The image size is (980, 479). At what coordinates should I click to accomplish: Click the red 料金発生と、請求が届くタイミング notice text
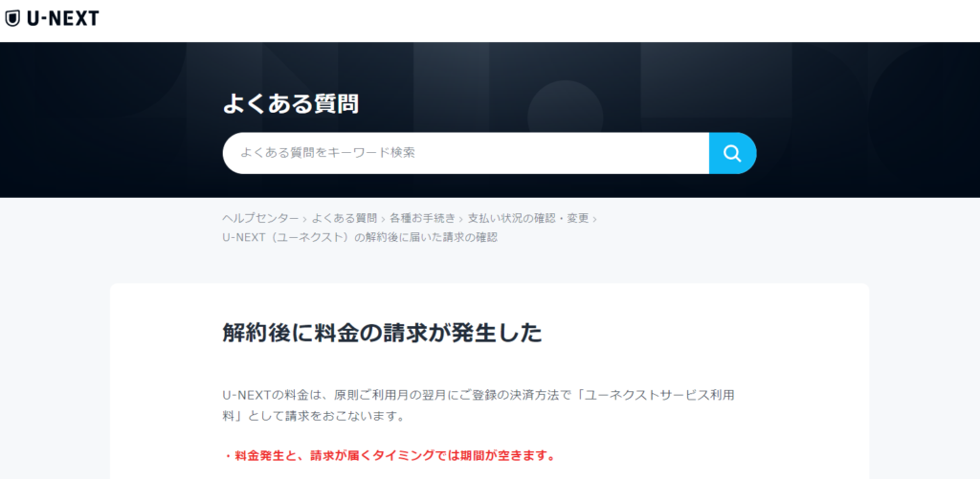click(390, 455)
